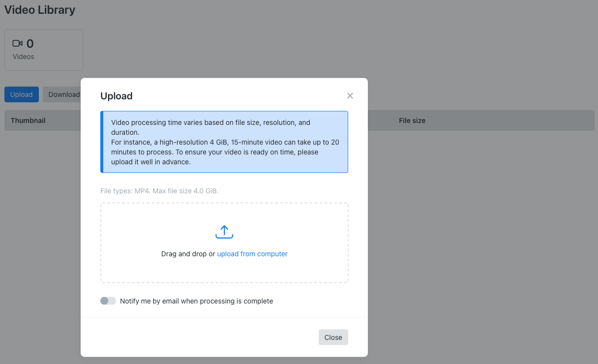Image resolution: width=598 pixels, height=364 pixels.
Task: Click the 'Notify me by email' label text
Action: pyautogui.click(x=196, y=301)
